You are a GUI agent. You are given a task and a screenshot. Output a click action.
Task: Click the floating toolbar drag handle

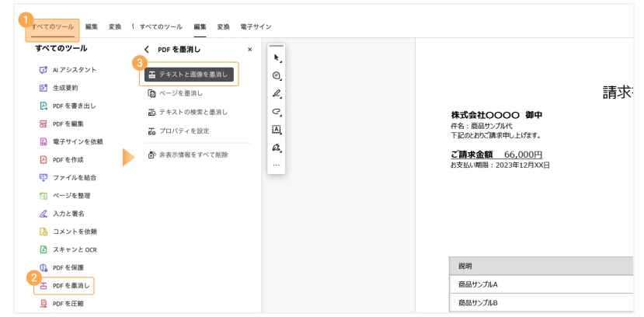click(x=277, y=46)
